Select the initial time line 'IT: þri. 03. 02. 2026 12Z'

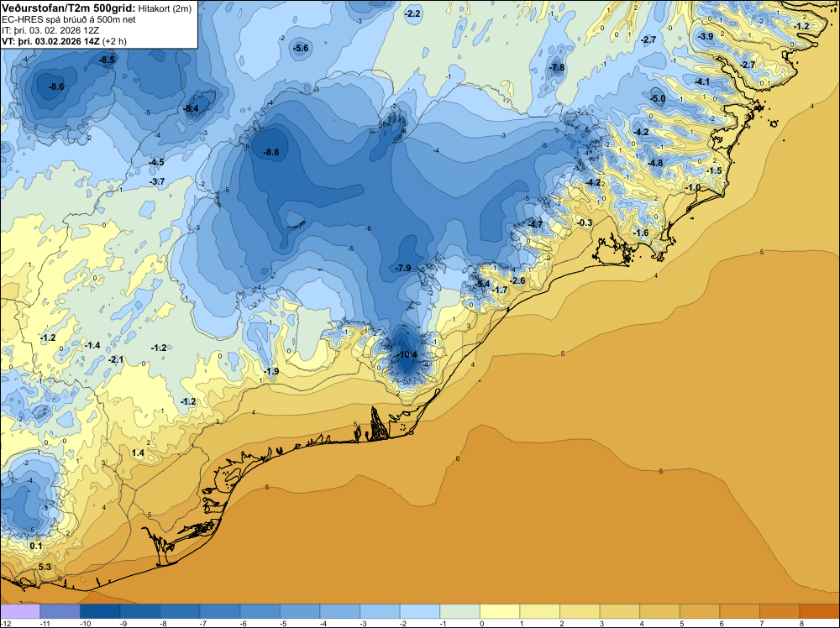click(x=50, y=30)
